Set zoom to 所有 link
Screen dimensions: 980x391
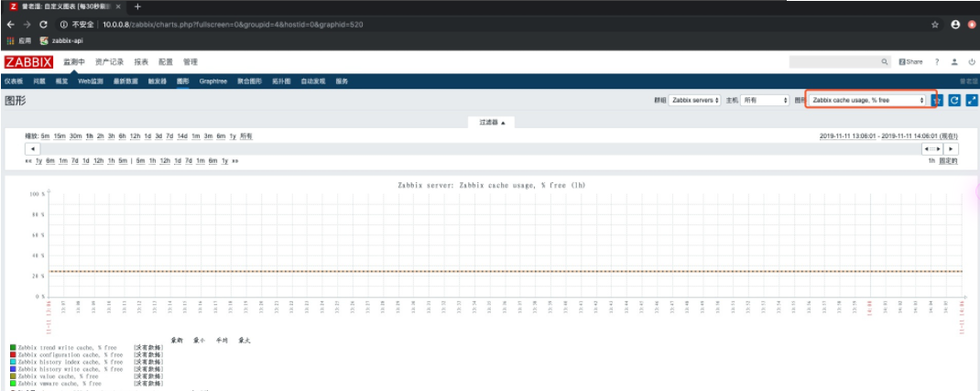(246, 136)
